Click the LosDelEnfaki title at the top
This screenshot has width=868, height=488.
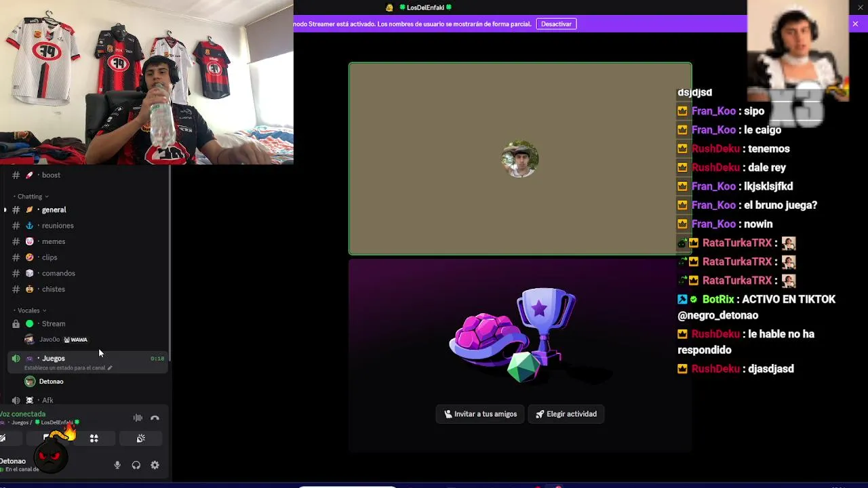pos(426,7)
